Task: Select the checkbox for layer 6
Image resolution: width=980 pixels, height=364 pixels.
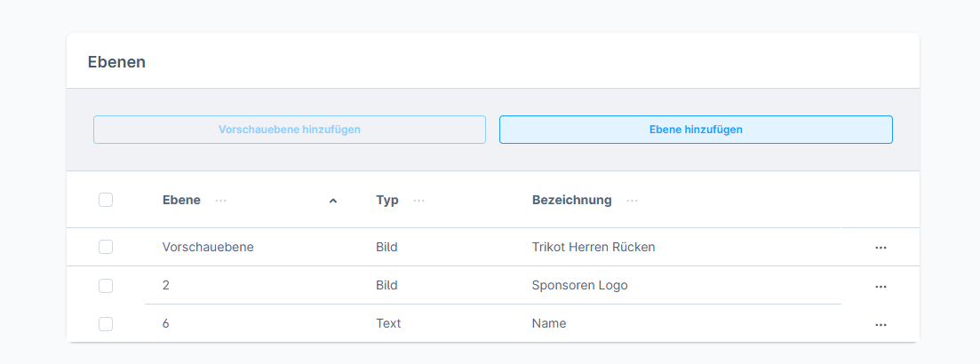Action: click(x=106, y=324)
